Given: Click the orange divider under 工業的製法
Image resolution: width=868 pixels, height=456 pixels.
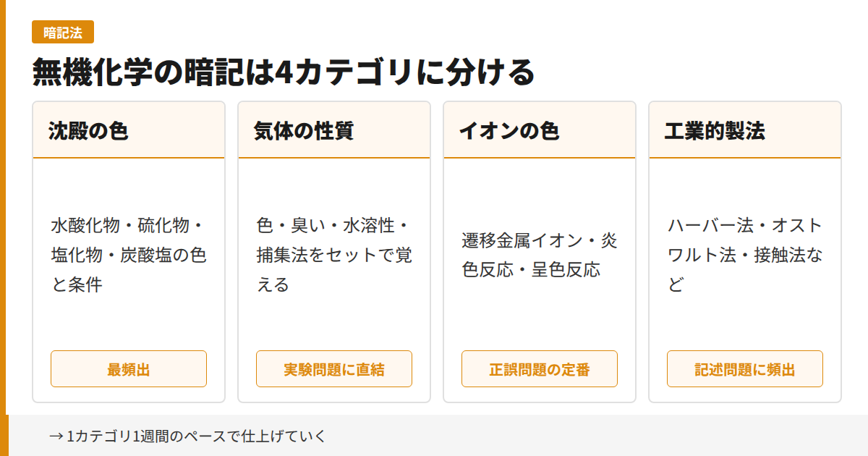Looking at the screenshot, I should (x=745, y=158).
